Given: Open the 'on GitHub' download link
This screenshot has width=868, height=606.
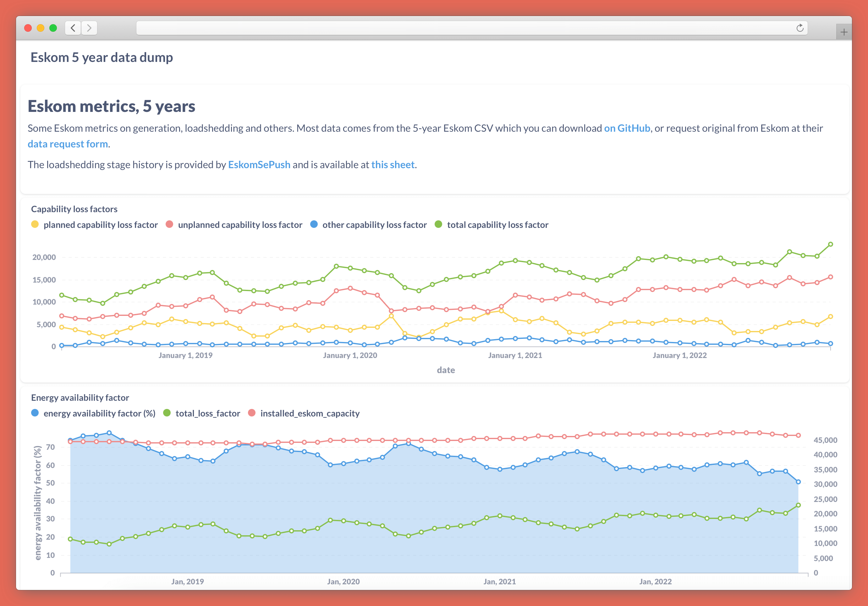Looking at the screenshot, I should point(627,129).
